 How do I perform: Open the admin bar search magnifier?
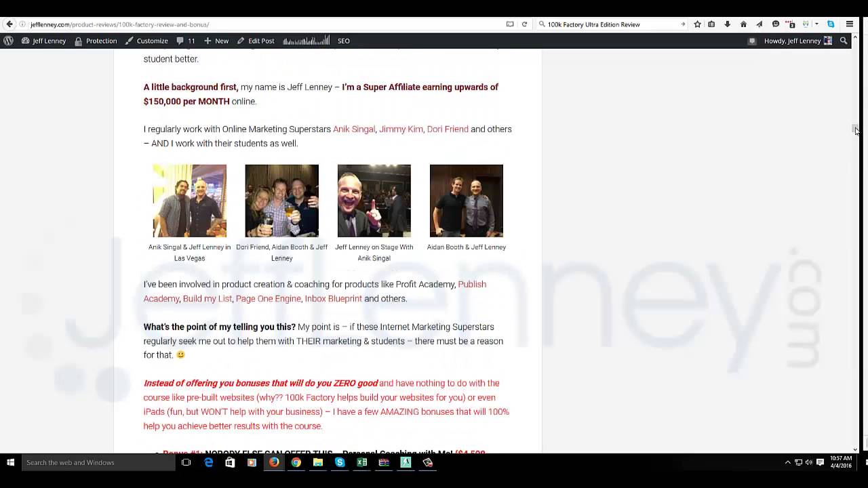pyautogui.click(x=844, y=41)
